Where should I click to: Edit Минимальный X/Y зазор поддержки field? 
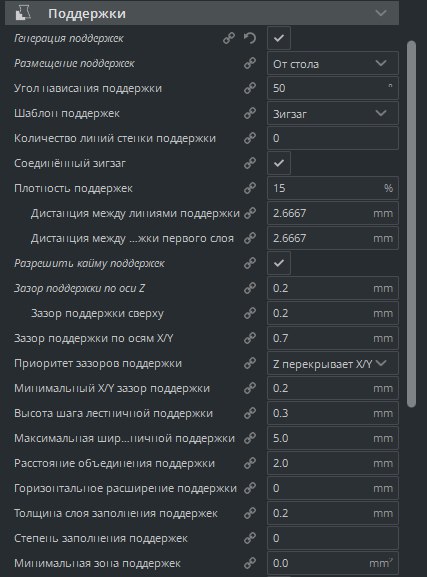[333, 389]
